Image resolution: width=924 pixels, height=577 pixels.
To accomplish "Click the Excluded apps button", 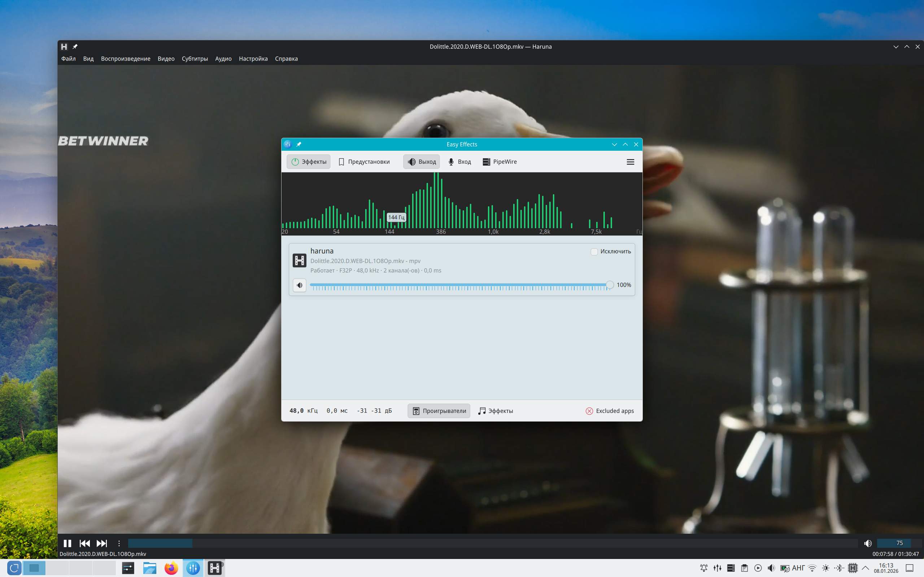I will [x=609, y=411].
